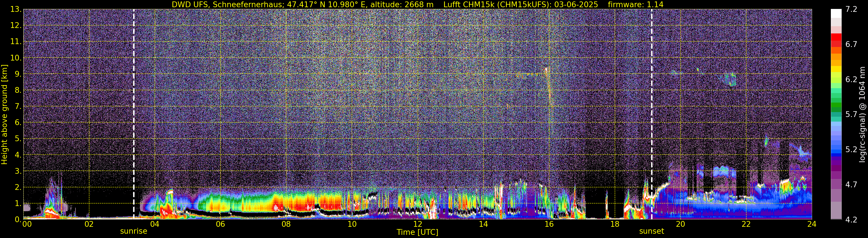
Task: Click the white dashed sunrise line
Action: (x=134, y=114)
